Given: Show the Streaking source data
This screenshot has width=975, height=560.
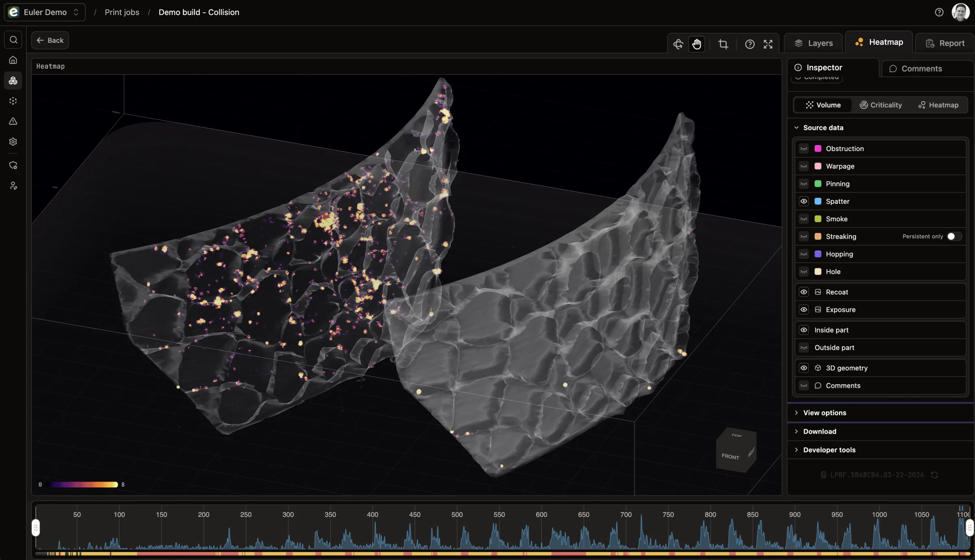Looking at the screenshot, I should (804, 236).
